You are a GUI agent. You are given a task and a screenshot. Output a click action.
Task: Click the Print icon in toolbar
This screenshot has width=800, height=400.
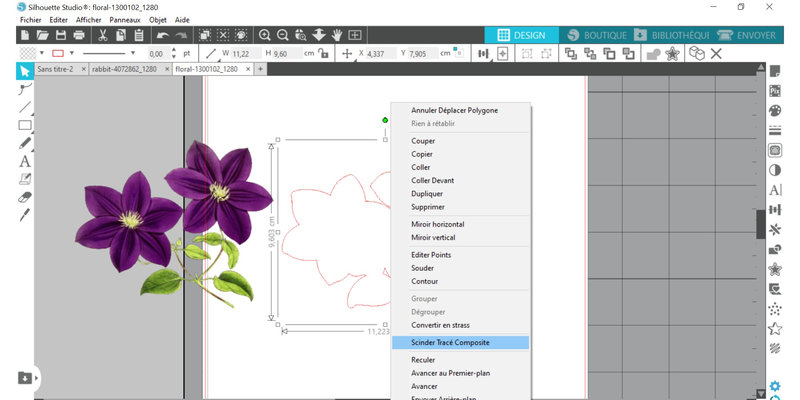(x=78, y=35)
